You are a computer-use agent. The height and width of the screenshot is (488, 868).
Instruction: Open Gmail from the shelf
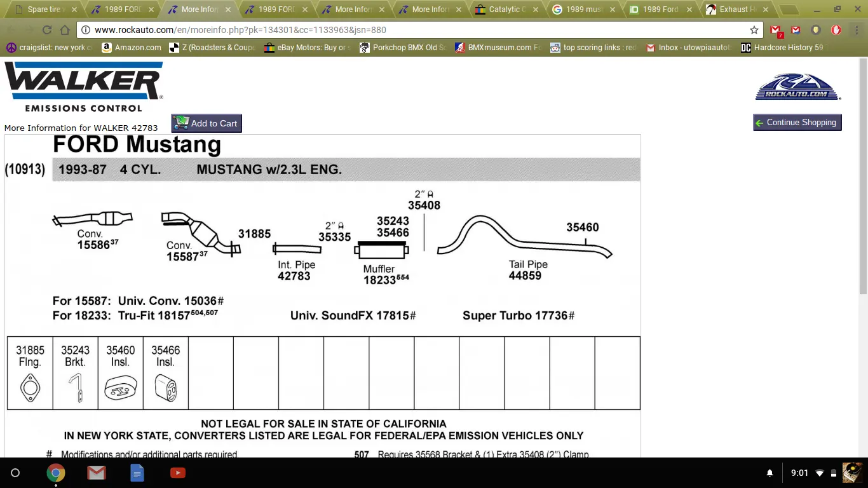tap(97, 473)
